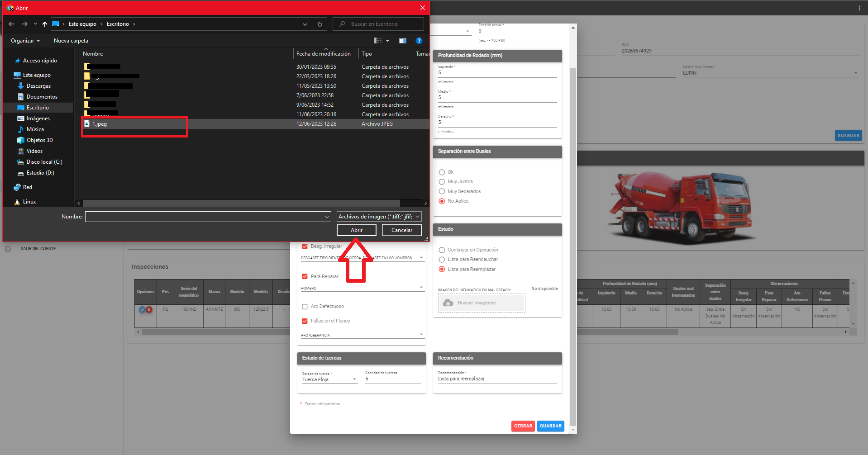
Task: Open the Organizar menu
Action: pos(25,41)
